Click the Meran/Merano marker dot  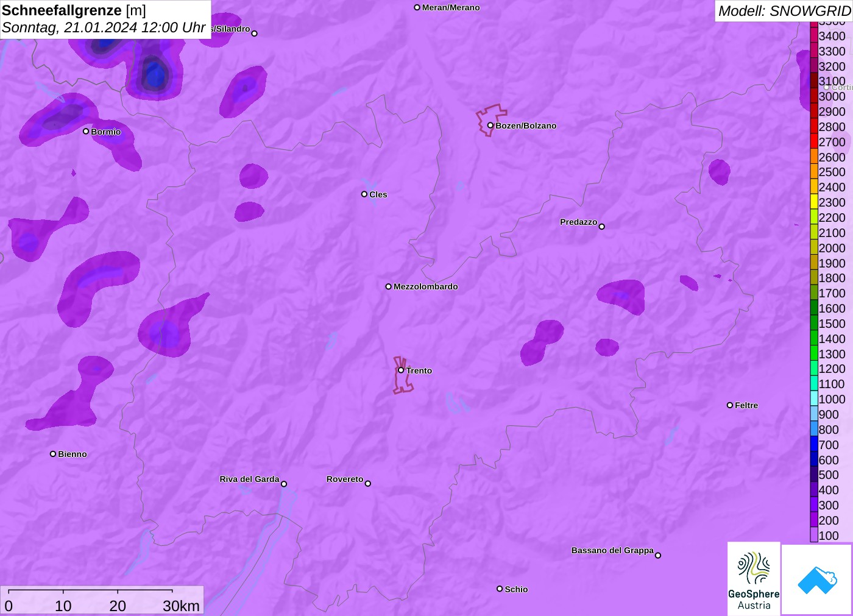[x=417, y=7]
